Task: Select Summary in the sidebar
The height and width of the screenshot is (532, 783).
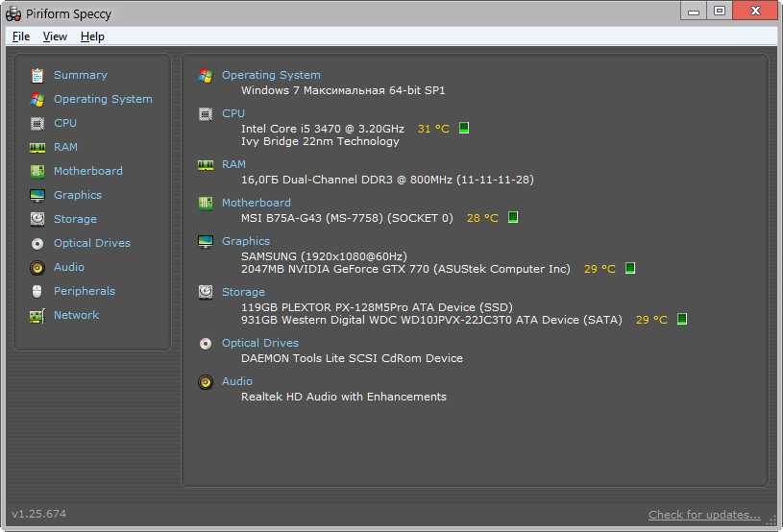Action: point(81,75)
